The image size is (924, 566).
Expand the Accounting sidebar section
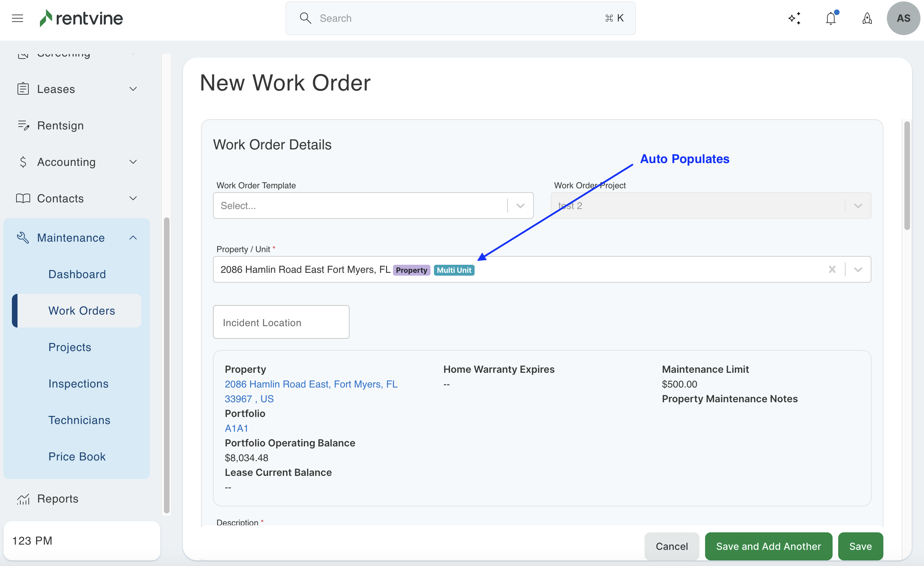133,162
